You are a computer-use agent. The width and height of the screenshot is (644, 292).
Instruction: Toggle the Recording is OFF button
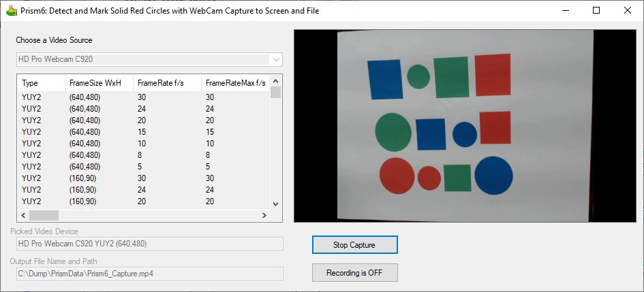coord(354,273)
